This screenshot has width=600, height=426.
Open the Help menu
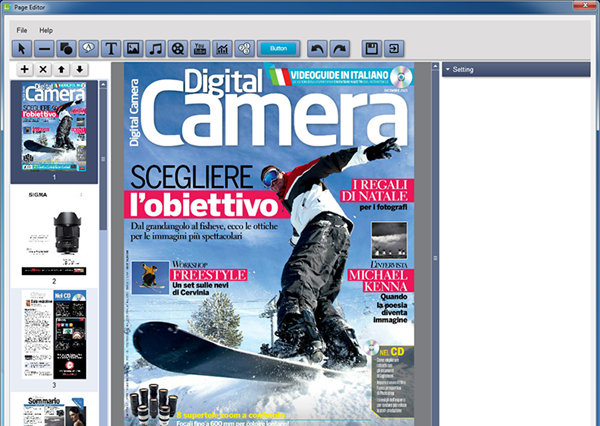pos(46,31)
